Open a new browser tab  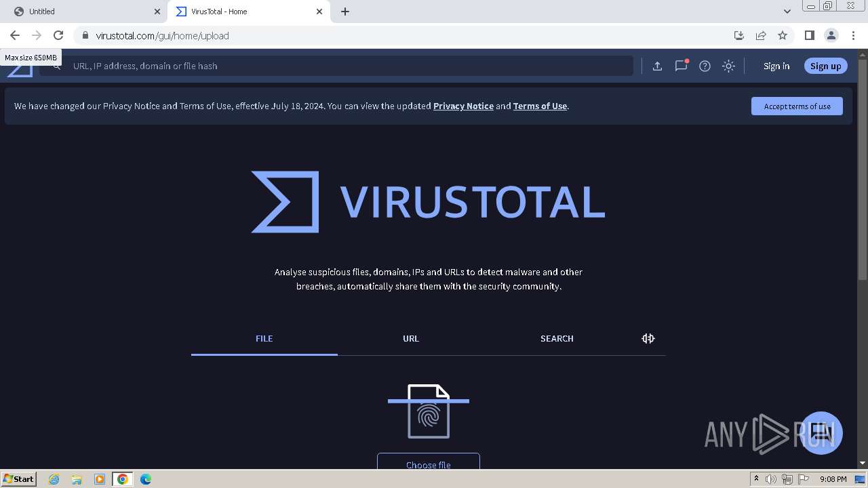pos(345,12)
